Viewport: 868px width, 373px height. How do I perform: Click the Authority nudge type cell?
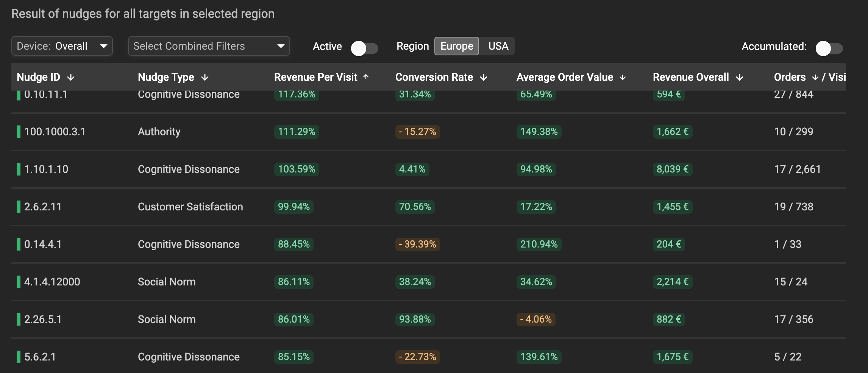coord(159,132)
